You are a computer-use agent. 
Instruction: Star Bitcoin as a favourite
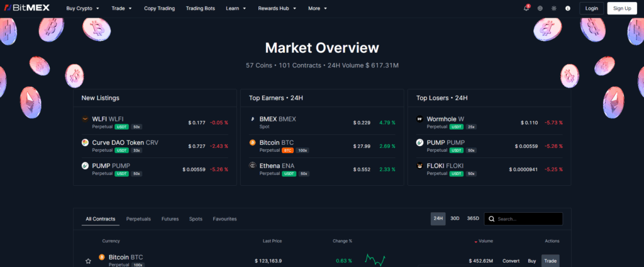89,261
